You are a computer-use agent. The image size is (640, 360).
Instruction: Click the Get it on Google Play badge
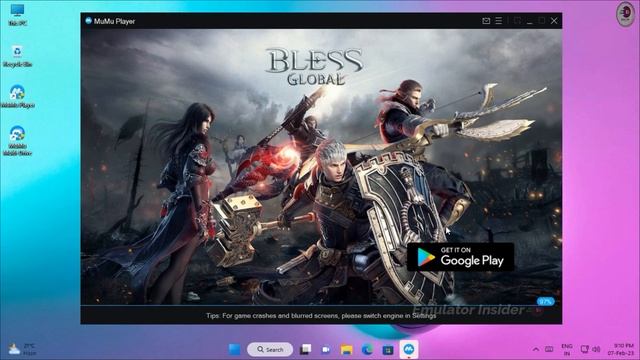(460, 257)
